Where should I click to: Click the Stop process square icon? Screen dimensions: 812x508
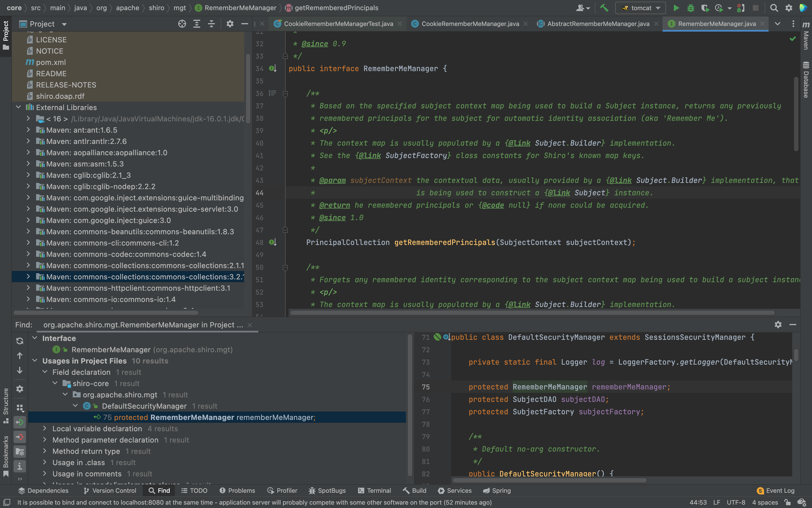[x=755, y=8]
